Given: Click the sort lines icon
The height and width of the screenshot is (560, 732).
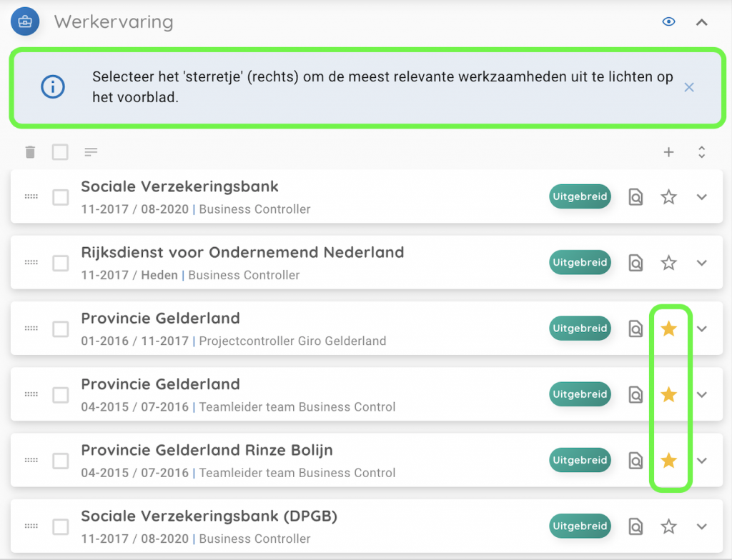Looking at the screenshot, I should tap(91, 151).
